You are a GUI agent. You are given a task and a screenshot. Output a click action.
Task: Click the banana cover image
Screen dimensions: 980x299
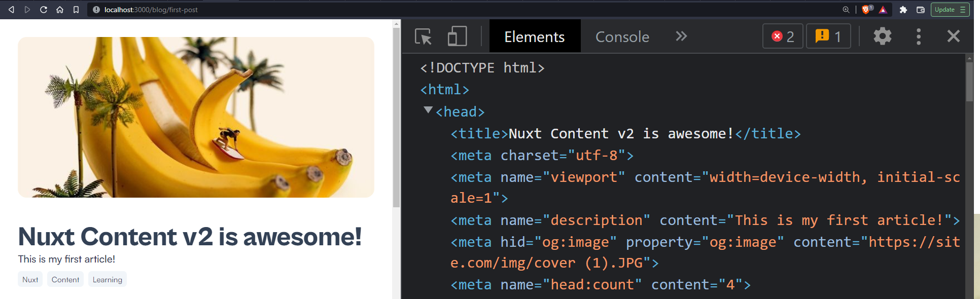coord(196,117)
